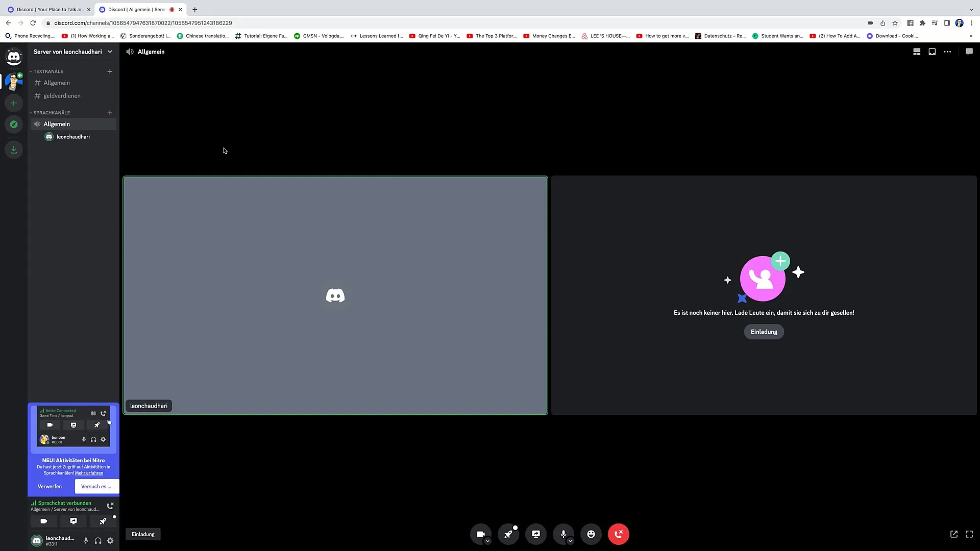The image size is (980, 551).
Task: Pop out call window icon
Action: (x=954, y=534)
